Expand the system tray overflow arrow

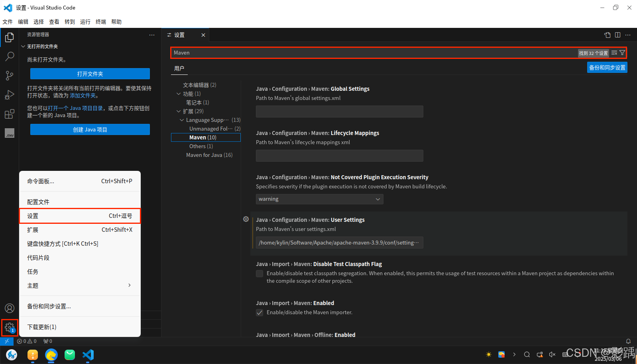click(514, 354)
